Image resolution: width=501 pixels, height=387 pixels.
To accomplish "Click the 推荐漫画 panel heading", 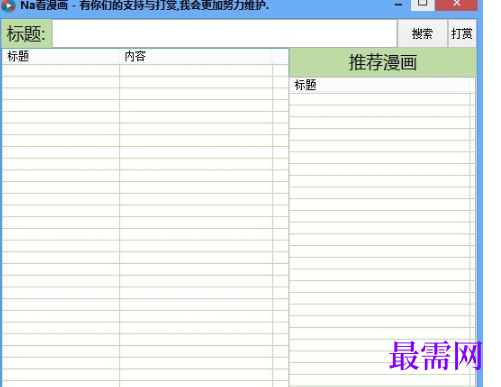I will click(383, 63).
